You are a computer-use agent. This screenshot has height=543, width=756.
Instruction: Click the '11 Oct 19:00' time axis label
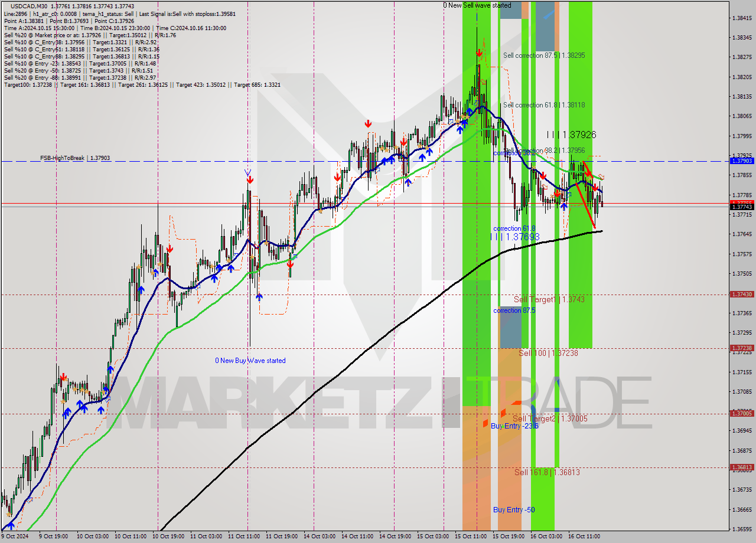click(x=281, y=537)
